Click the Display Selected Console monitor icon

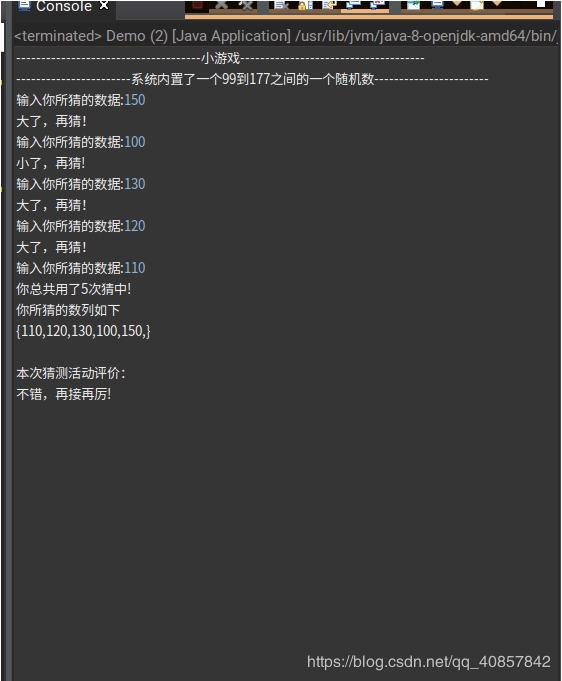click(437, 4)
